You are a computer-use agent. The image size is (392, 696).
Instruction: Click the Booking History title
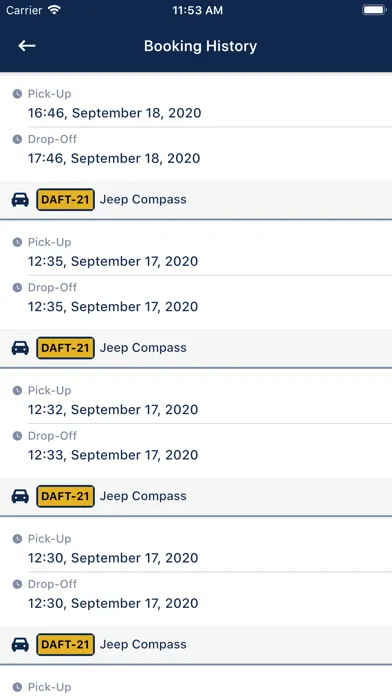200,46
